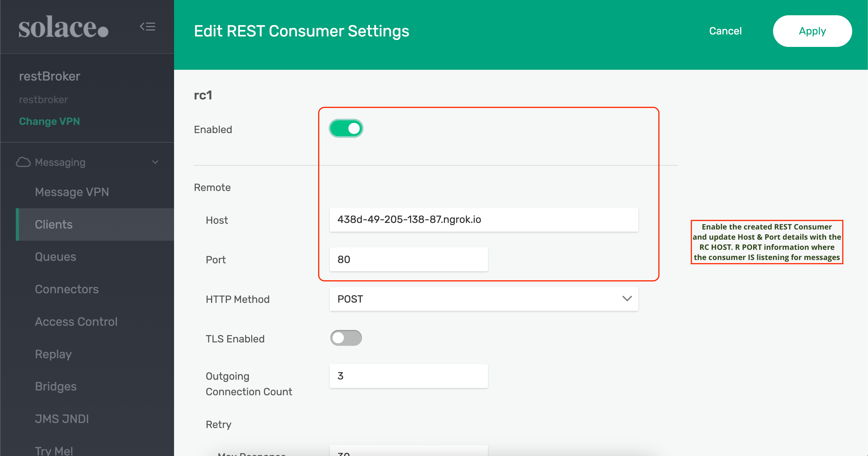Click the Messaging cloud icon
The image size is (868, 456).
coord(23,162)
